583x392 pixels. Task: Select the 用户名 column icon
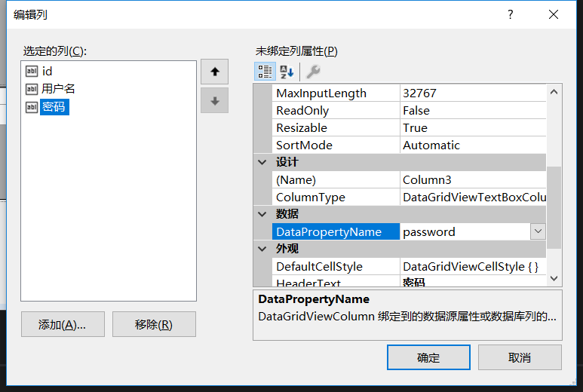pos(32,89)
